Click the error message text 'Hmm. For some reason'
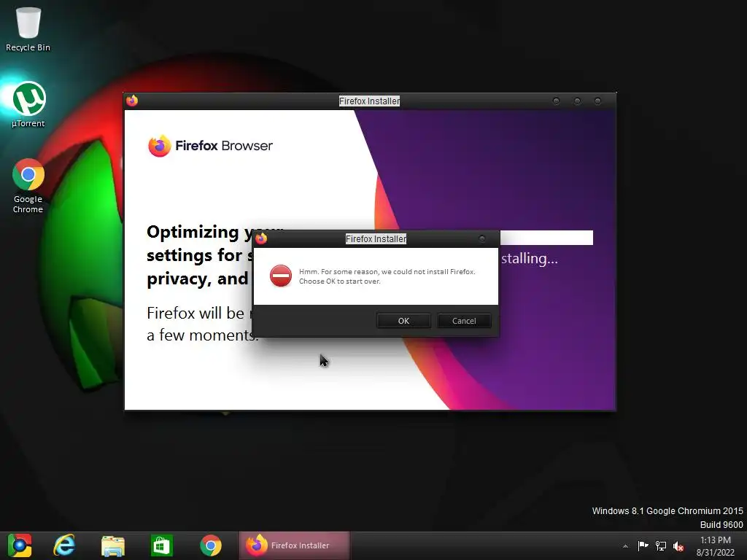 coord(387,276)
